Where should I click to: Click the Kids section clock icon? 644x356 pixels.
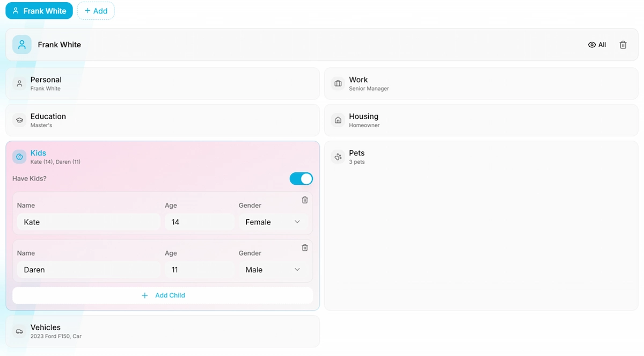click(19, 156)
